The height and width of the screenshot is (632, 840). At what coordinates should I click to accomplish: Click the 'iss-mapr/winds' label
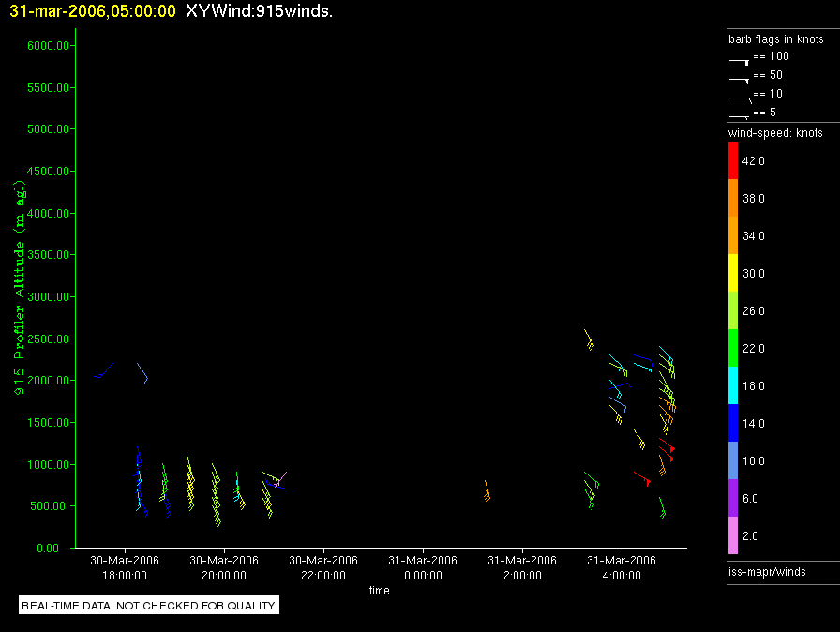(767, 572)
